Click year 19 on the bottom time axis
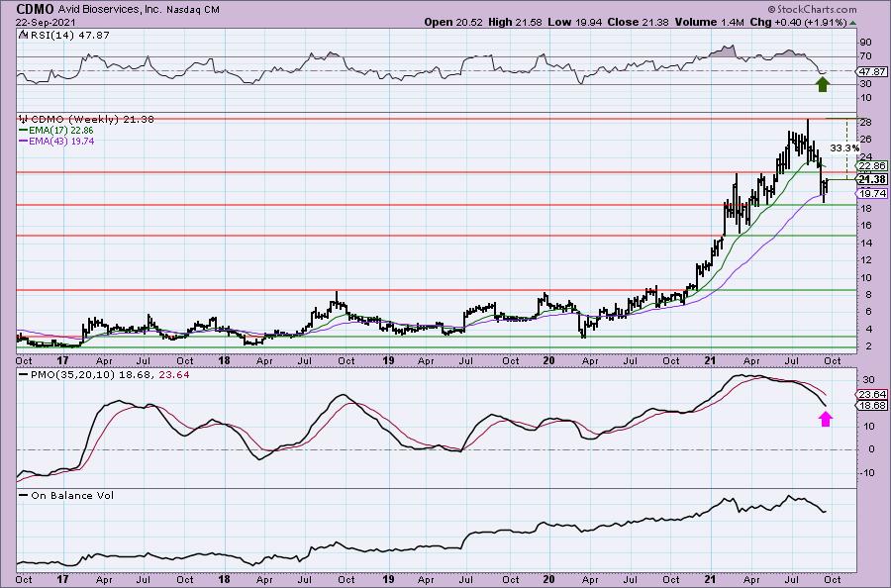Image resolution: width=891 pixels, height=588 pixels. 387,580
